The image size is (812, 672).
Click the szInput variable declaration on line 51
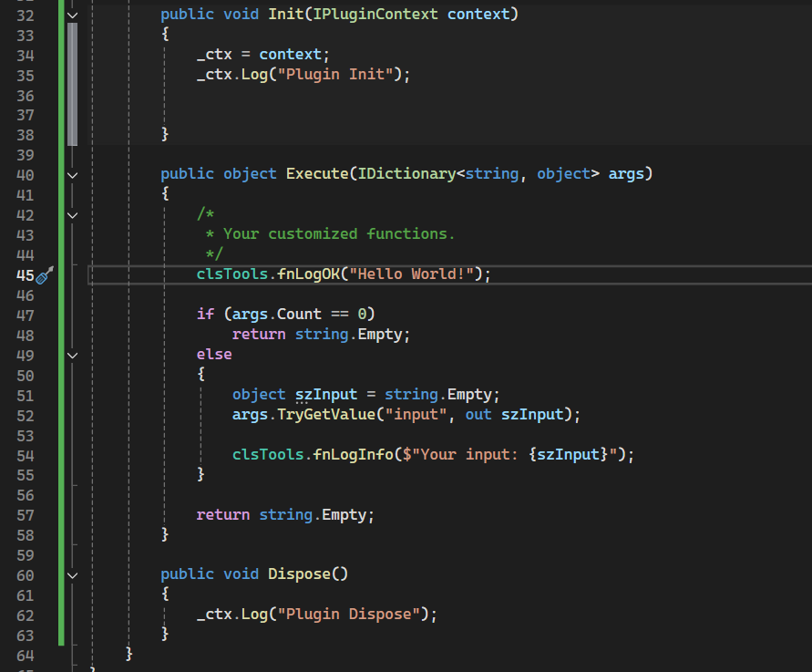(x=326, y=395)
